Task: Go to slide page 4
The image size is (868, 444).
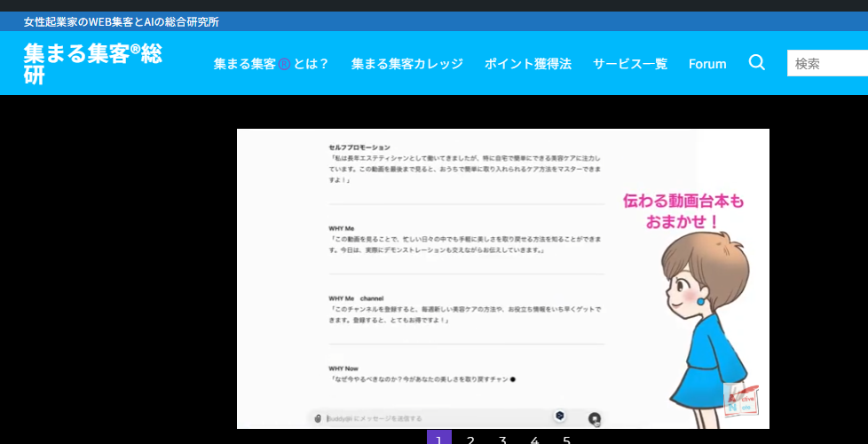Action: click(x=534, y=439)
